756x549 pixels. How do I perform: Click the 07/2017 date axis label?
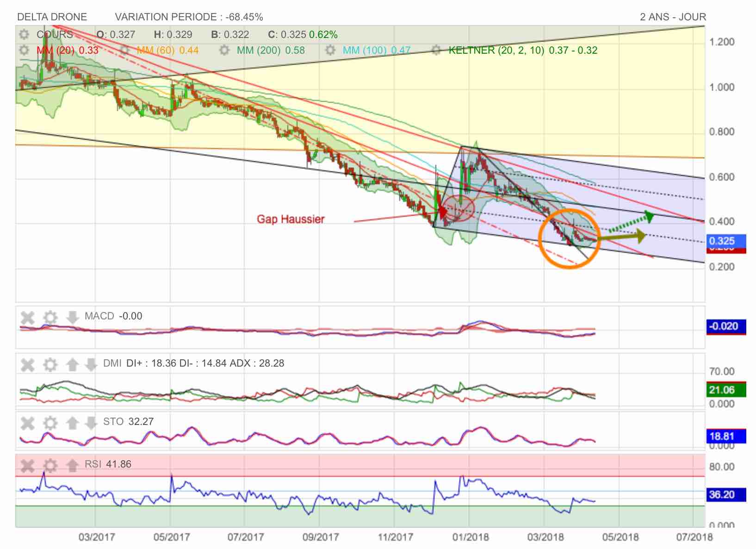(246, 537)
